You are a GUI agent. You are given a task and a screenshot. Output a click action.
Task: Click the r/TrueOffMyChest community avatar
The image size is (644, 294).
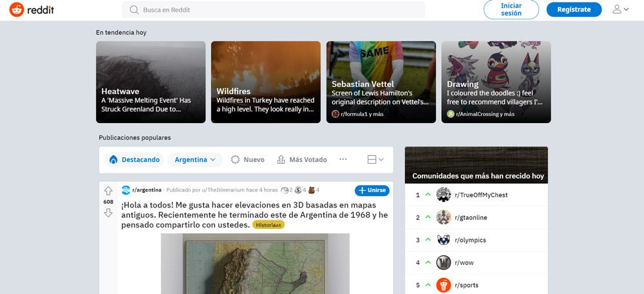tap(443, 195)
